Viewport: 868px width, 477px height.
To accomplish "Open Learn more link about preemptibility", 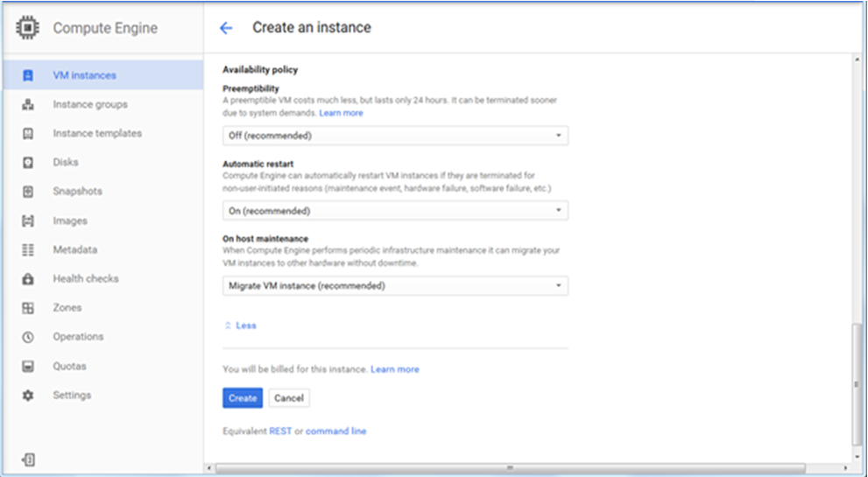I will pyautogui.click(x=341, y=113).
